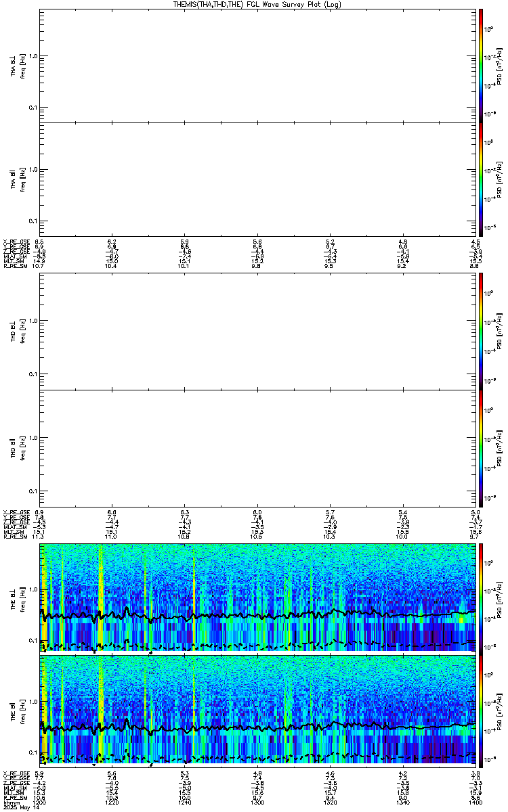Click the "1.0" frequency tick on THE BL
The image size is (508, 812).
(x=34, y=589)
